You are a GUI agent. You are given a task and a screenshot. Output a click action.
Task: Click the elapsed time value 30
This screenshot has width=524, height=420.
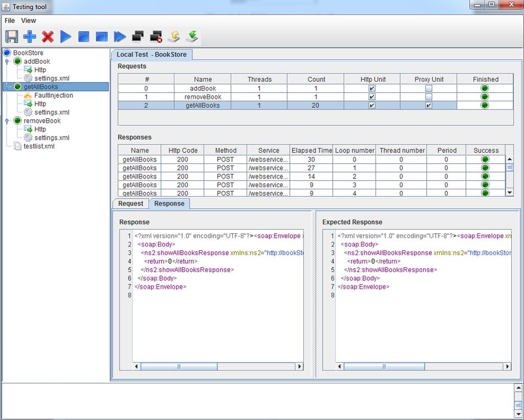pos(311,160)
